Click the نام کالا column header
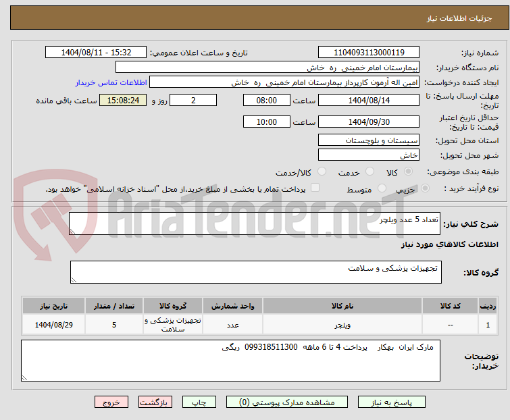This screenshot has width=510, height=420. (342, 306)
